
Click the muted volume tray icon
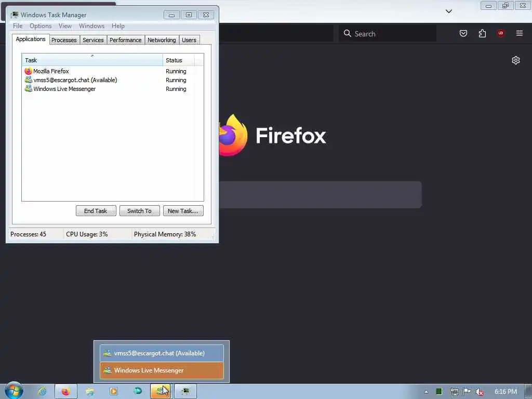(480, 392)
